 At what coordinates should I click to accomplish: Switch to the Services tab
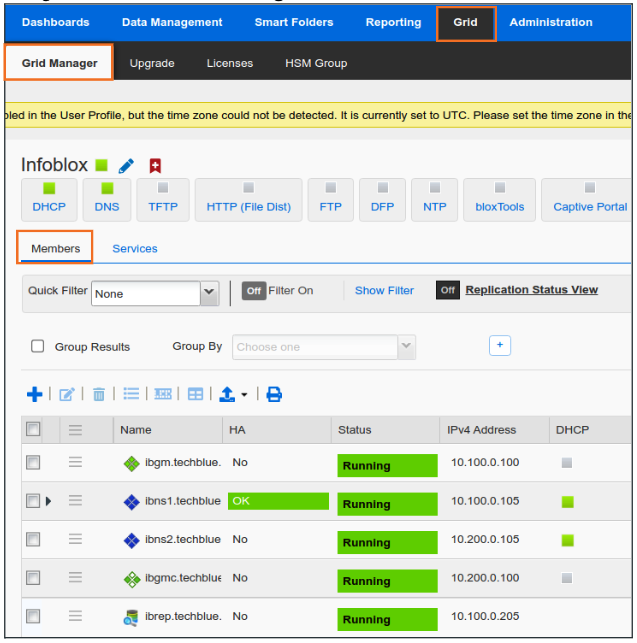(x=134, y=248)
